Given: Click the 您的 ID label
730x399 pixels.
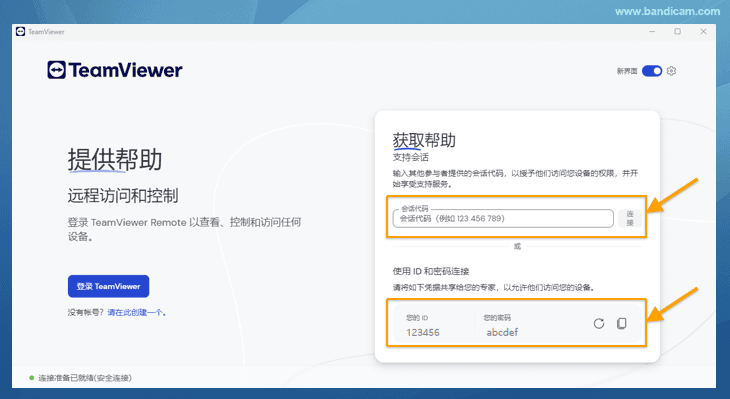Looking at the screenshot, I should point(417,318).
